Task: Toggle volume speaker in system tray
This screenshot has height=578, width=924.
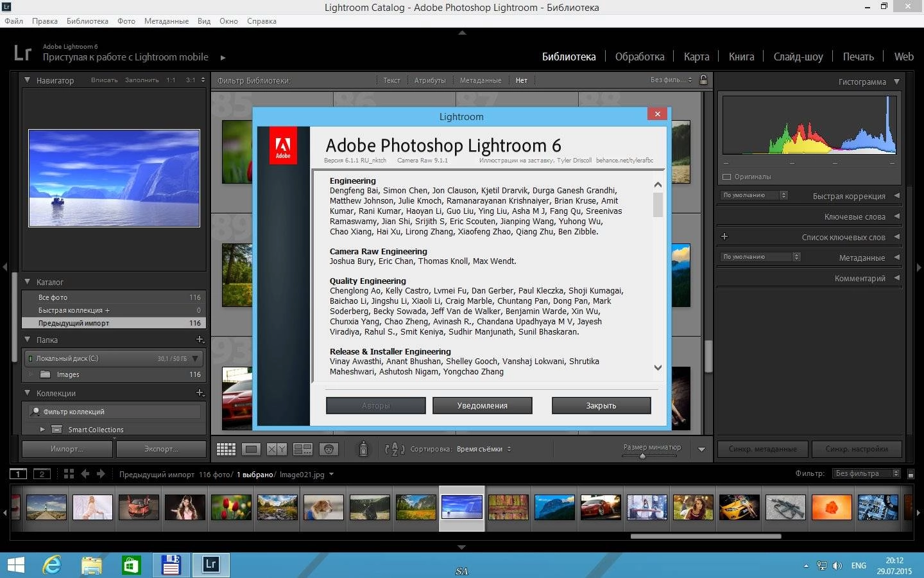Action: pos(837,566)
